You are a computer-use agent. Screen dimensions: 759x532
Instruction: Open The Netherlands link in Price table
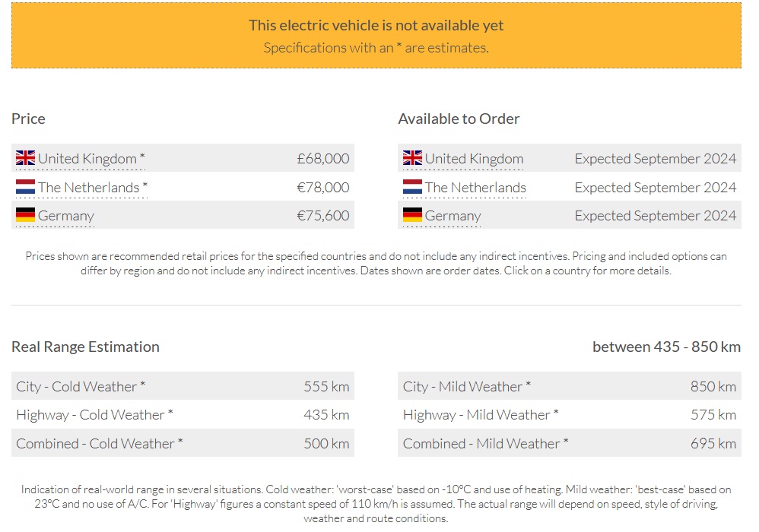click(x=89, y=188)
